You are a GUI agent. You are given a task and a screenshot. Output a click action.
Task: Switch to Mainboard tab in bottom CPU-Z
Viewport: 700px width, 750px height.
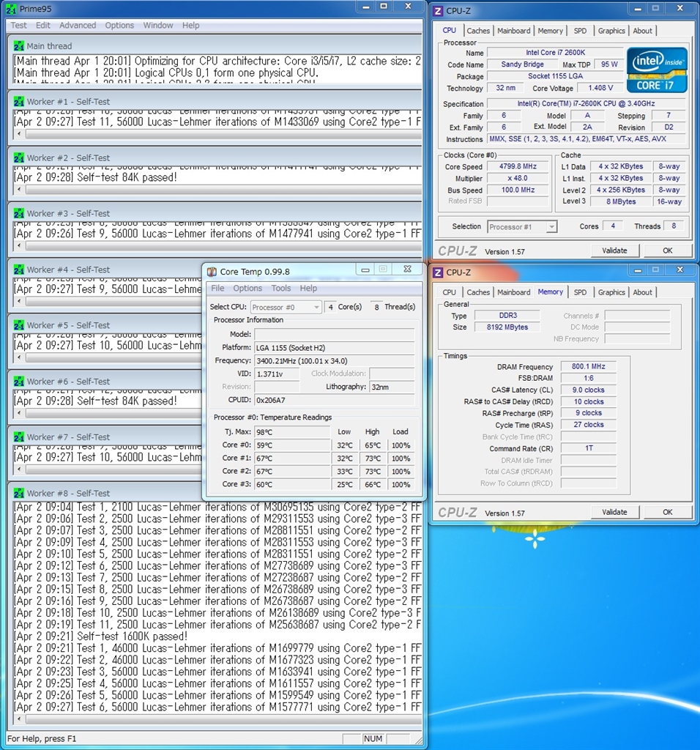[x=513, y=292]
